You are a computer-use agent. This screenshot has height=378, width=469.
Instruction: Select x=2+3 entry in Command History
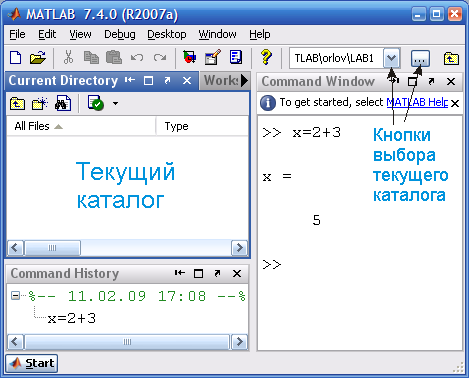72,318
